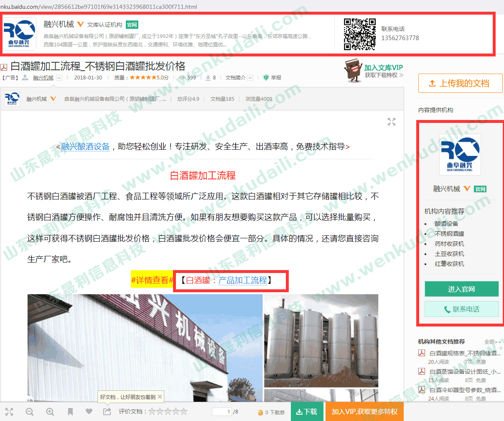Open uploader 融兴机械 link under title
The height and width of the screenshot is (421, 504).
[43, 78]
